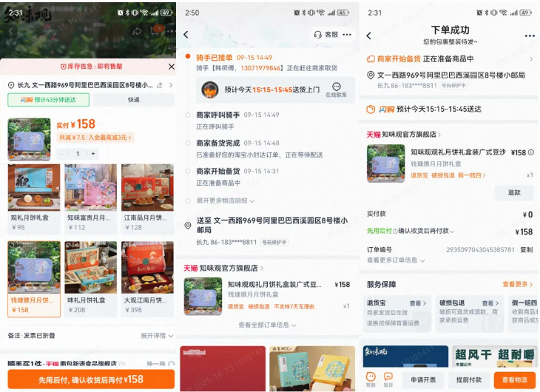Tap share icon on product page header

pos(137,32)
